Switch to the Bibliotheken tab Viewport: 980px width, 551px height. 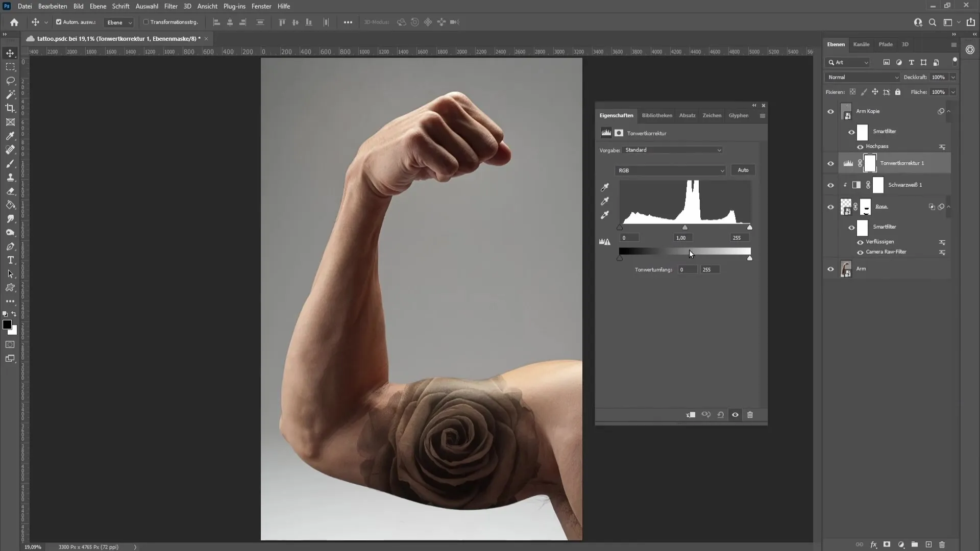point(656,115)
